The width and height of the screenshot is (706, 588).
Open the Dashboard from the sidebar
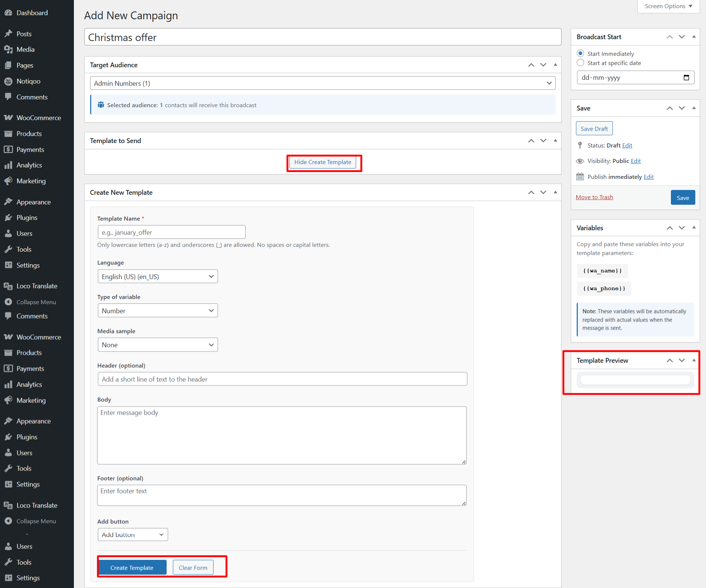point(9,12)
